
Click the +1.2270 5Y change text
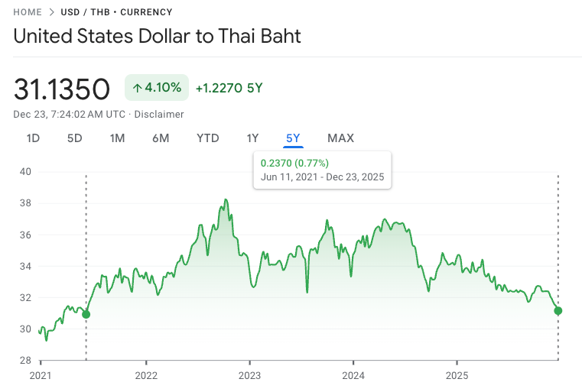[229, 88]
